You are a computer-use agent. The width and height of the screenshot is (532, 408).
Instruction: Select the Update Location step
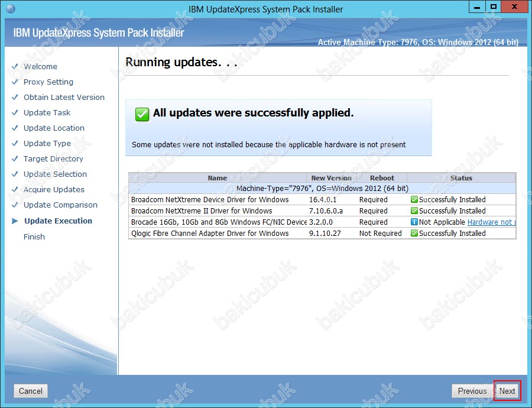(x=54, y=128)
